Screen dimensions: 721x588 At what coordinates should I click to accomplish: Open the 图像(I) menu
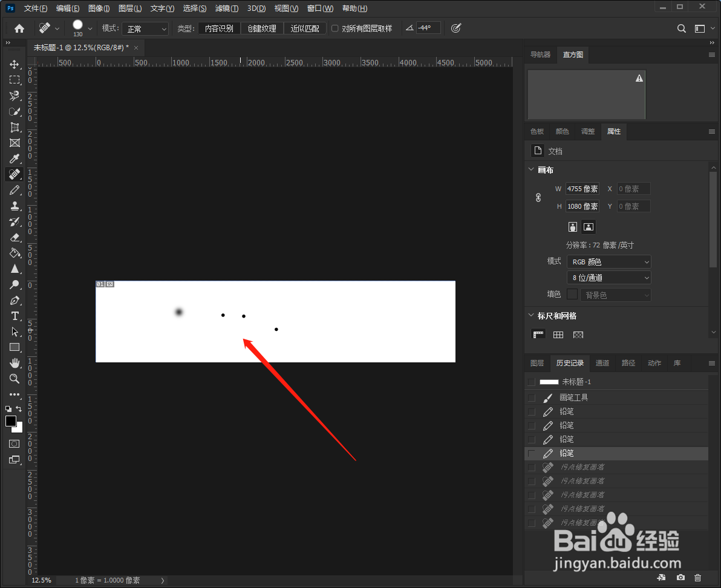click(x=99, y=8)
